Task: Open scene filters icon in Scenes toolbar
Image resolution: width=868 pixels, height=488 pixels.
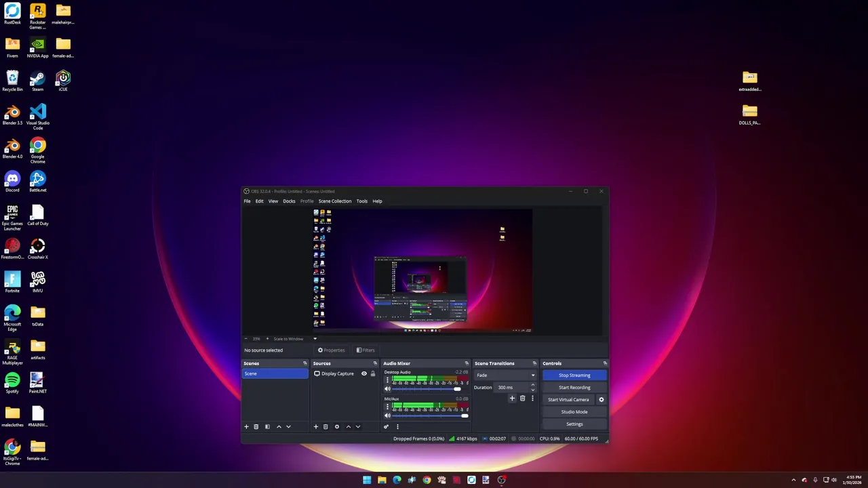Action: (x=267, y=427)
